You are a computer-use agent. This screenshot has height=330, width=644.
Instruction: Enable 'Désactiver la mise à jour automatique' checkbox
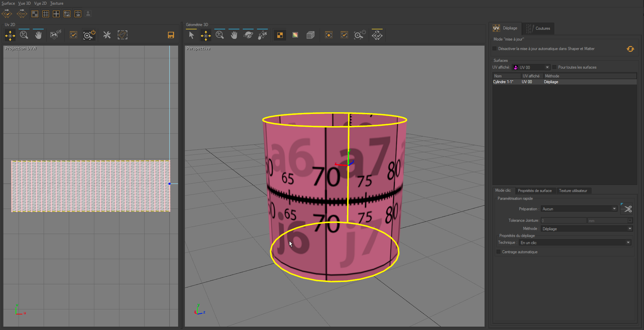494,48
